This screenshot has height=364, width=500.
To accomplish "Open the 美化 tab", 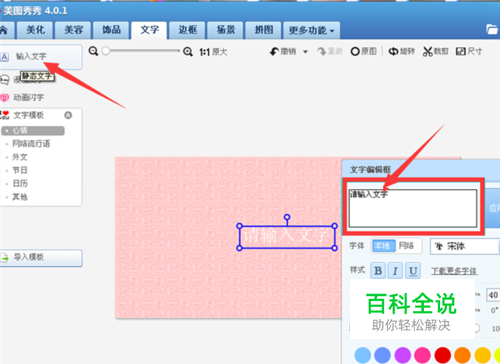I will tap(35, 30).
